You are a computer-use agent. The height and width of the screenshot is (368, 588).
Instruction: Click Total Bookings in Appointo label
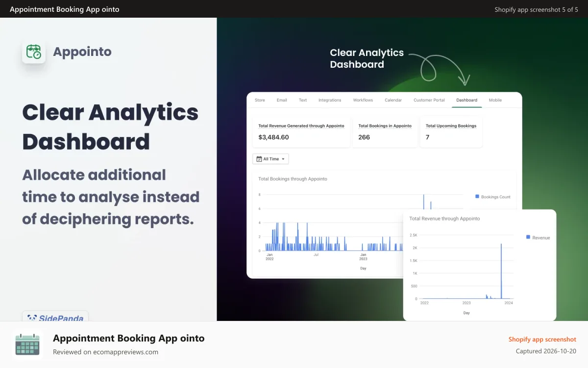(x=385, y=126)
